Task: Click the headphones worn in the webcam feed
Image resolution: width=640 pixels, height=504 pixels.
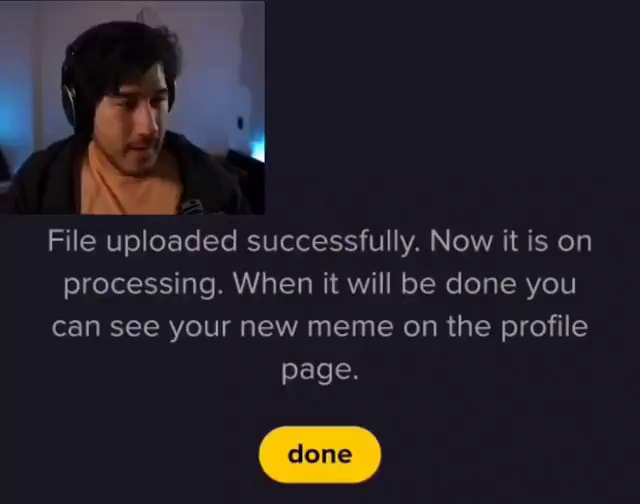Action: tap(69, 90)
